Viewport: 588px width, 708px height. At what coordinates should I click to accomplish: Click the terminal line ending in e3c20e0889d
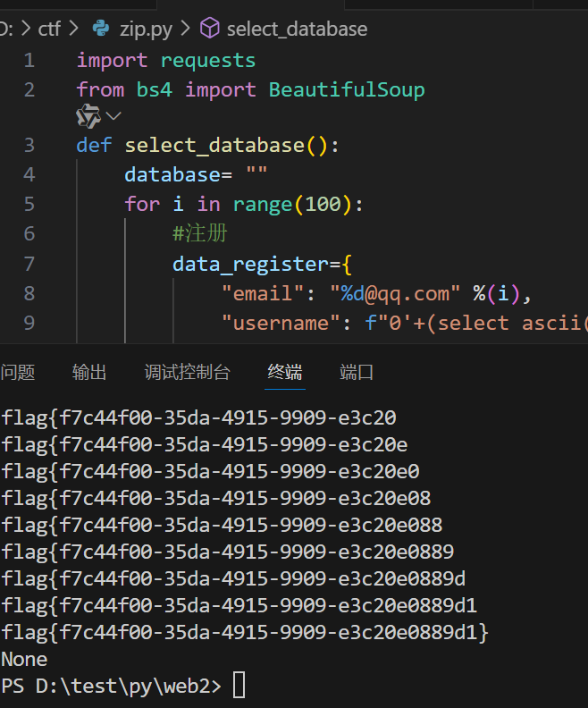233,579
